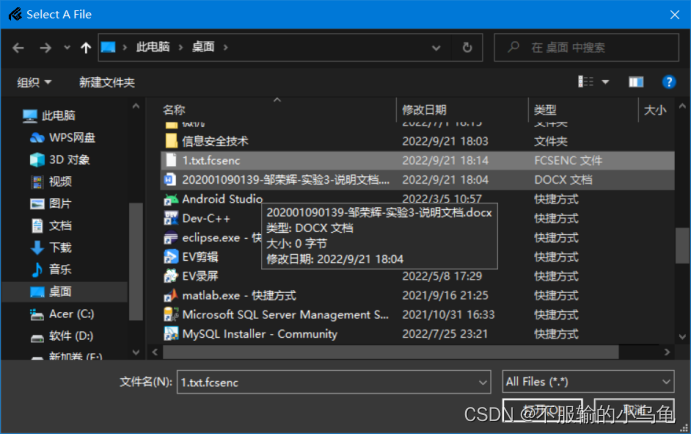Click the 2022/9/21 18:14 date cell

[445, 160]
